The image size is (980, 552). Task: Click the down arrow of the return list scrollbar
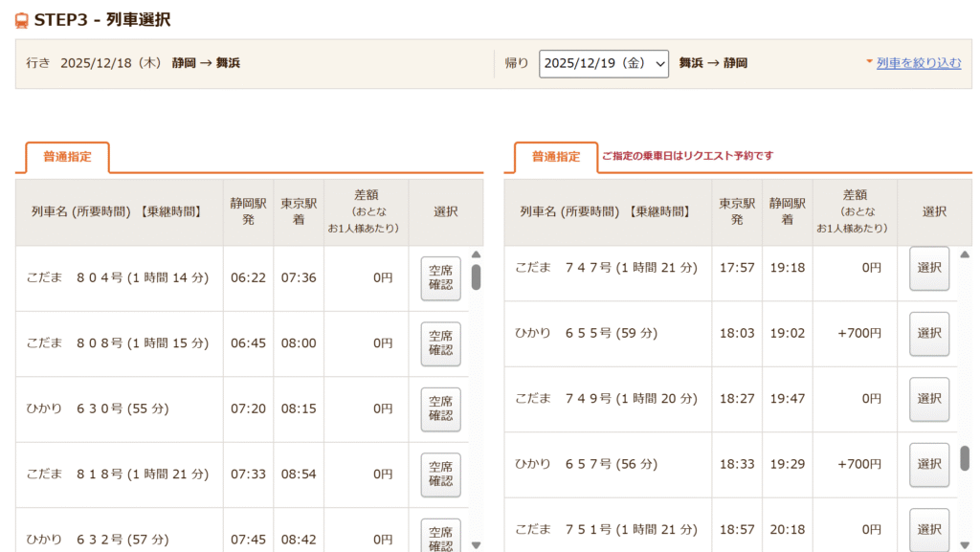click(x=965, y=544)
